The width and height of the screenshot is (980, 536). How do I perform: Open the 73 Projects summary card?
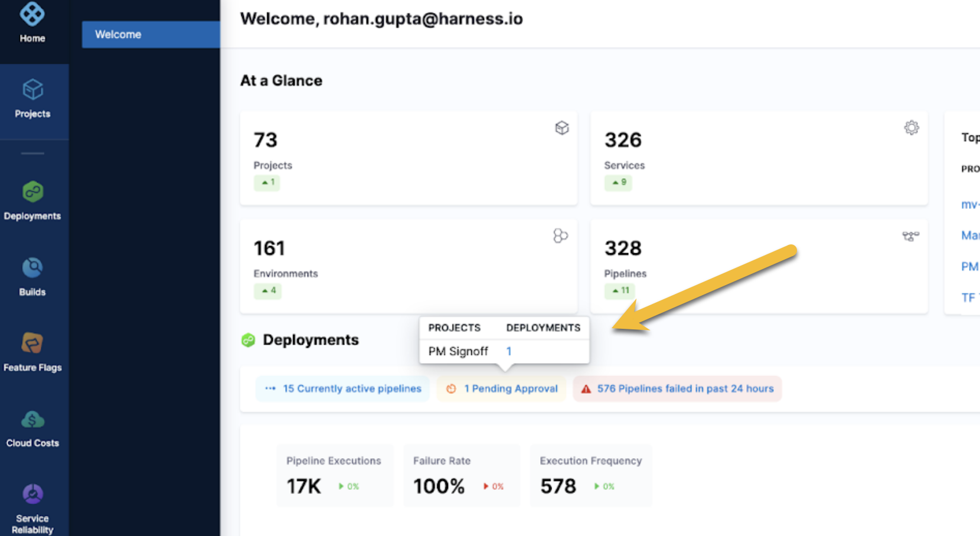[408, 158]
